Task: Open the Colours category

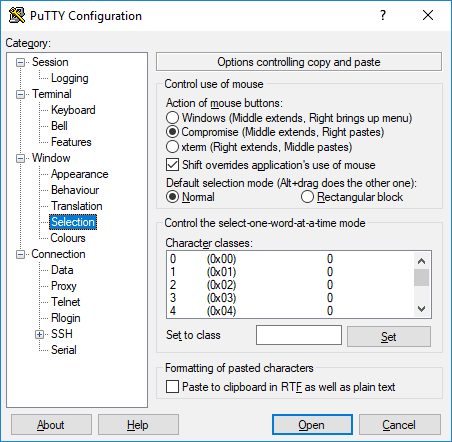Action: click(68, 238)
